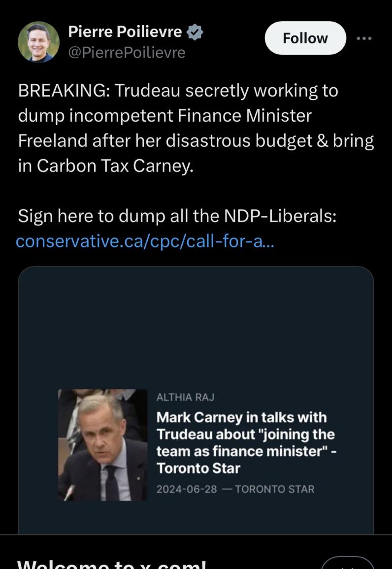This screenshot has height=569, width=392.
Task: Click the 2024-06-28 article date
Action: click(x=187, y=489)
